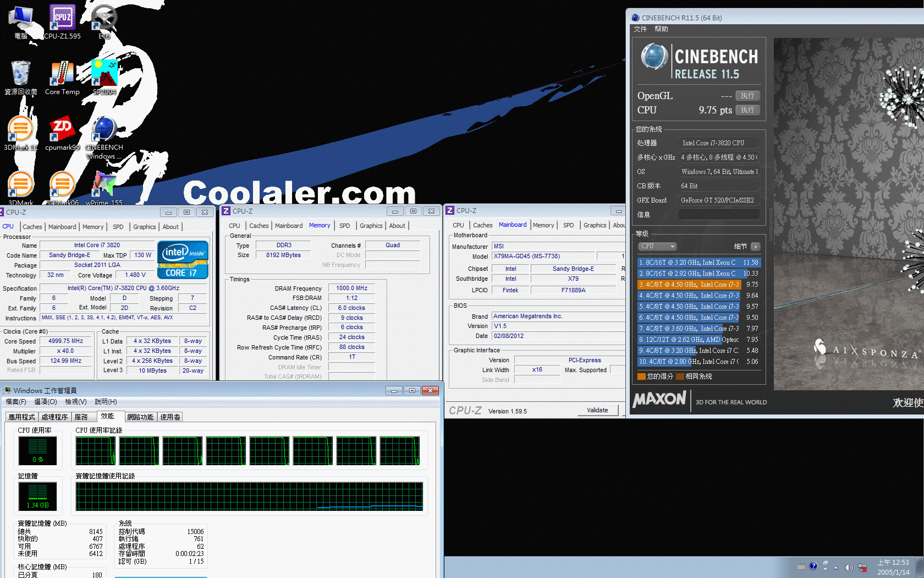Open the ET6 steering wheel shortcut
Screen dimensions: 924x578
click(104, 21)
